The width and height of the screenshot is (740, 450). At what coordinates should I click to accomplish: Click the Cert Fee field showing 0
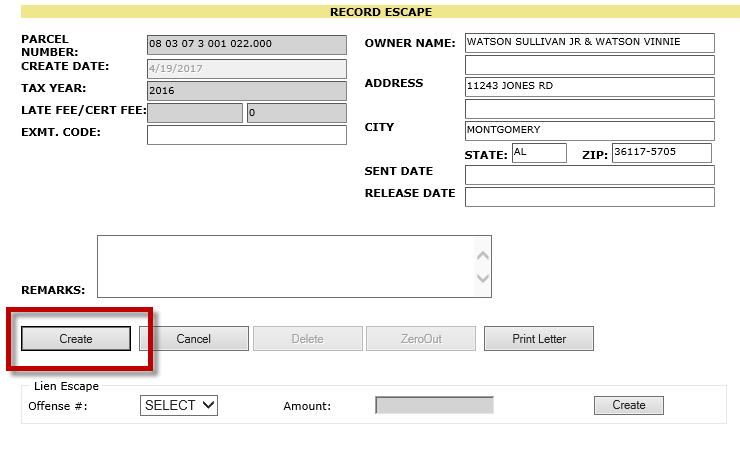pos(297,113)
